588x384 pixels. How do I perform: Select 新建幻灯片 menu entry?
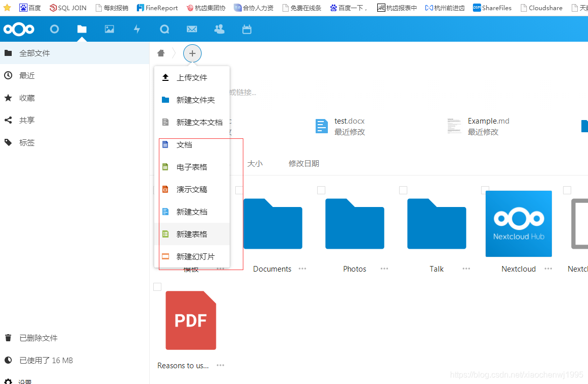click(x=192, y=257)
